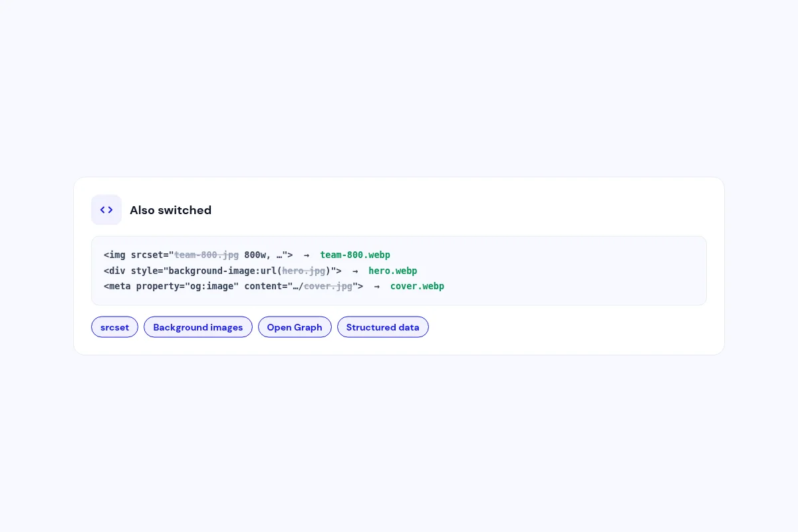The image size is (798, 532).
Task: Click the green hero.webp filename
Action: tap(393, 271)
